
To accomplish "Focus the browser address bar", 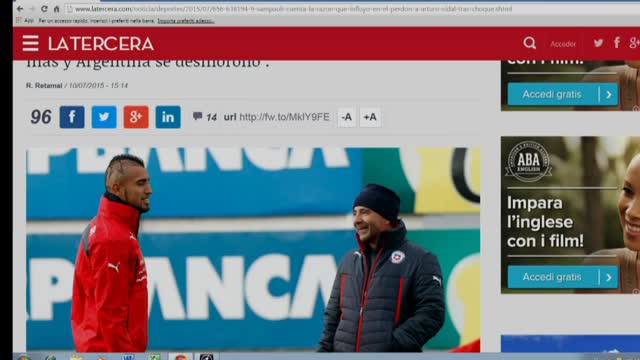I will [293, 9].
